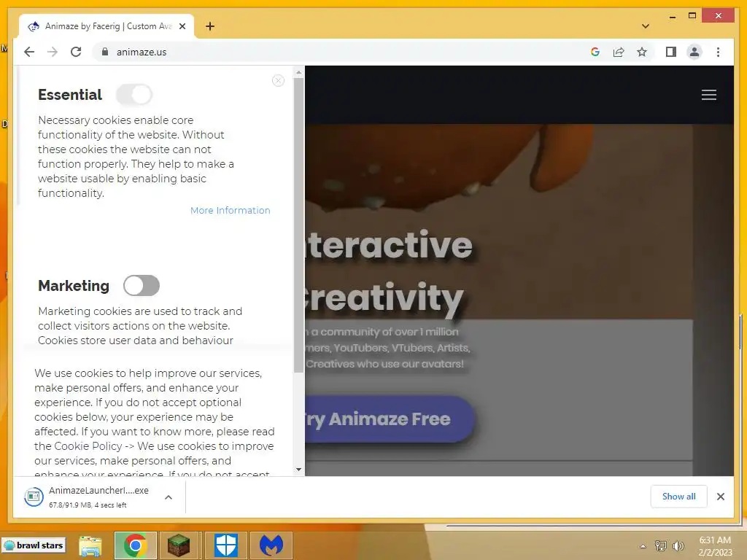This screenshot has height=560, width=747.
Task: Open the volume tray icon
Action: pyautogui.click(x=678, y=546)
